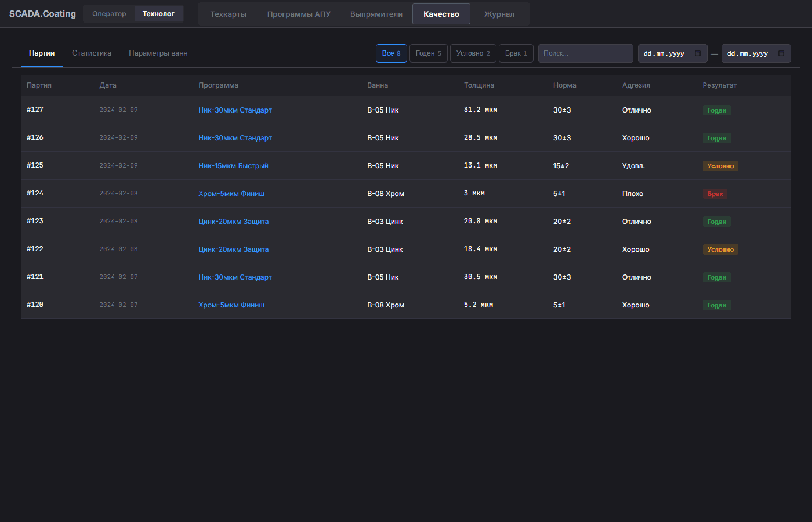Open the Журнал tab
Image resolution: width=812 pixels, height=522 pixels.
(499, 14)
